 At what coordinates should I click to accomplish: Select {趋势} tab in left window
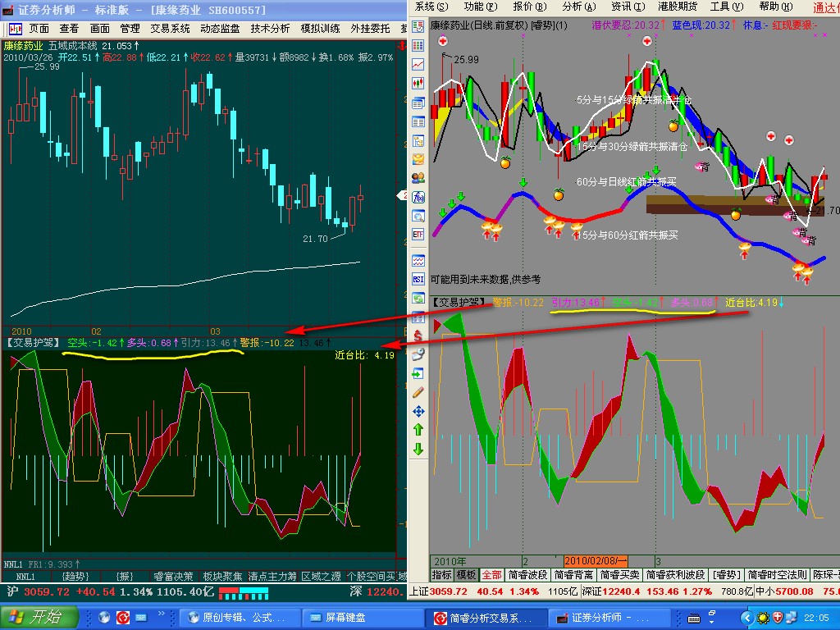pyautogui.click(x=75, y=577)
